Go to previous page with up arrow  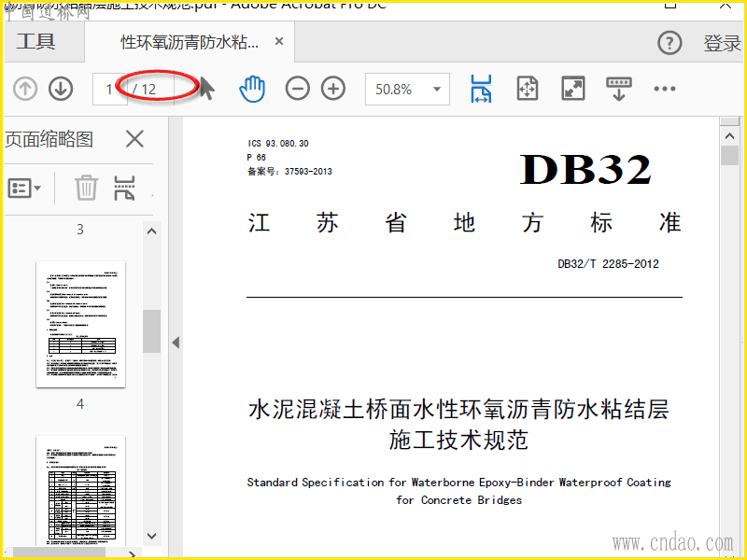click(x=25, y=89)
